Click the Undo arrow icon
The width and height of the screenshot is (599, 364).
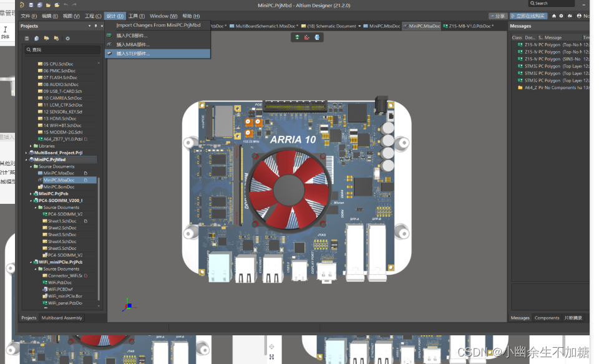[66, 4]
